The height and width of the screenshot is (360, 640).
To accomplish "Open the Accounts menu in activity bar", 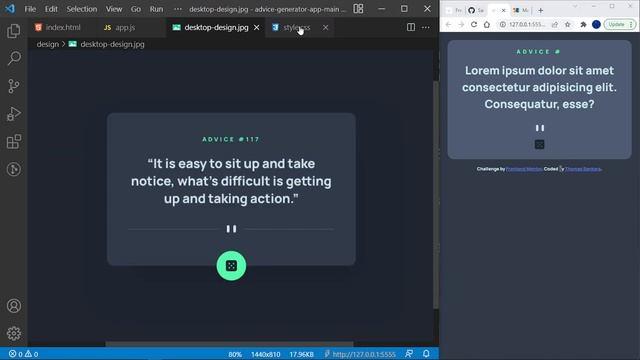I will click(x=13, y=306).
